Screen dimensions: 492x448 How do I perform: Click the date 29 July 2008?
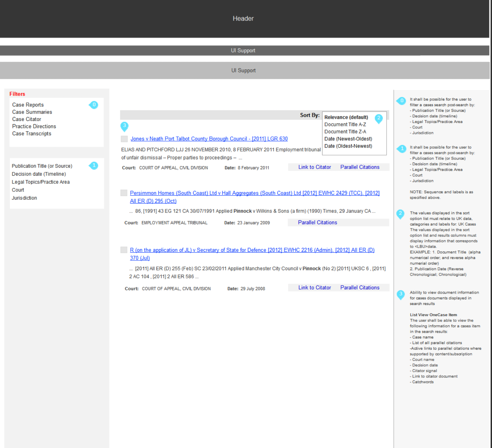click(253, 289)
